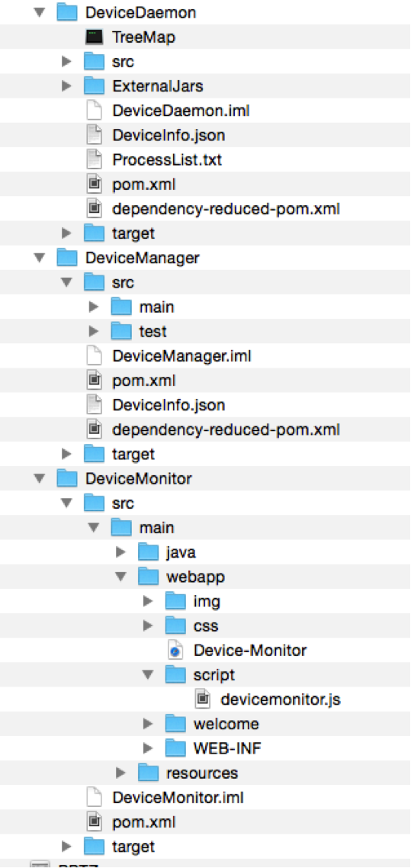Select the "Device-Monitor" file name
Image resolution: width=411 pixels, height=868 pixels.
(250, 649)
